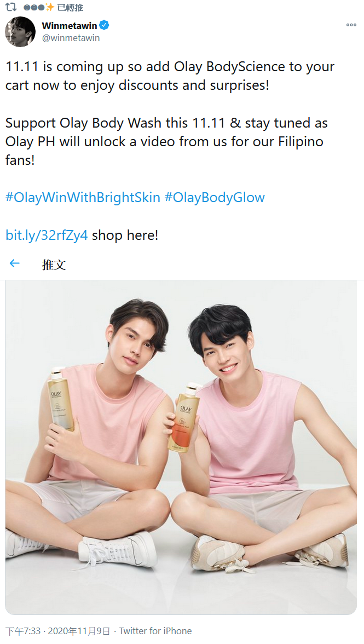
Task: Open the Winmetawin display name
Action: (70, 25)
